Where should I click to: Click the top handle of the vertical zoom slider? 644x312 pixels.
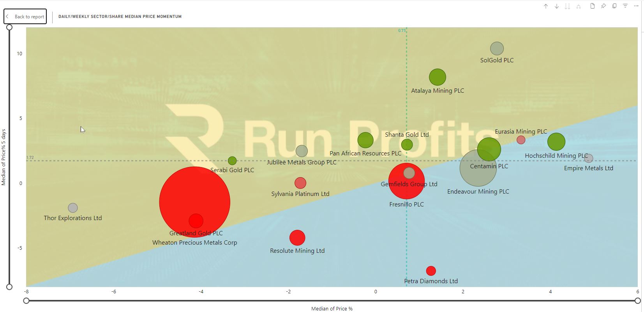pos(9,27)
